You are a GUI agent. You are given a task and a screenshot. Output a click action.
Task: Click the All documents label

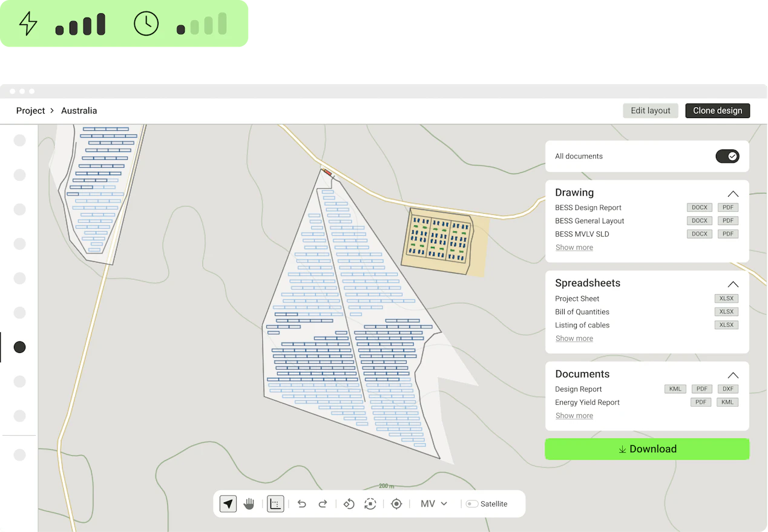coord(579,156)
